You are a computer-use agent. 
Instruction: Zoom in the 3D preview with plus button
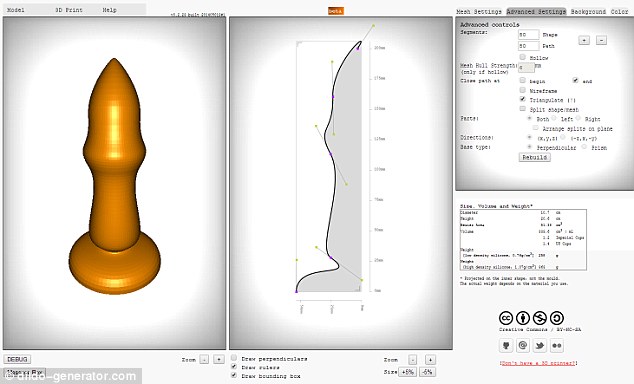coord(219,359)
